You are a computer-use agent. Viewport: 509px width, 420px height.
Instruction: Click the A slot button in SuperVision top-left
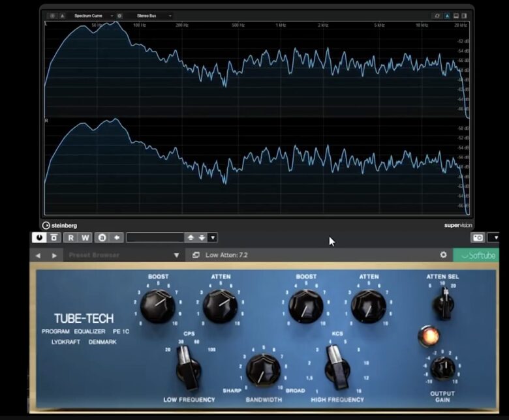63,16
